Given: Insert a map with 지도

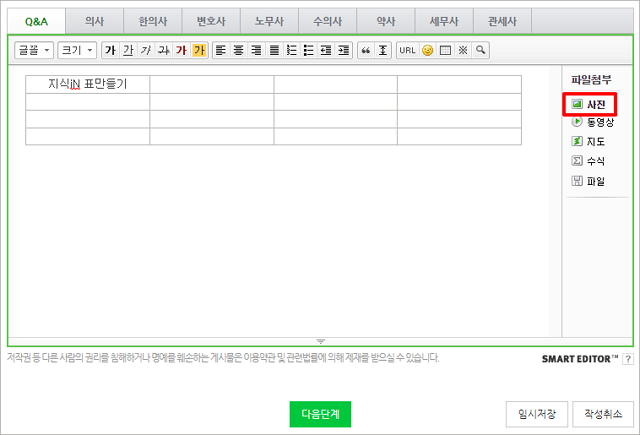Looking at the screenshot, I should tap(588, 141).
